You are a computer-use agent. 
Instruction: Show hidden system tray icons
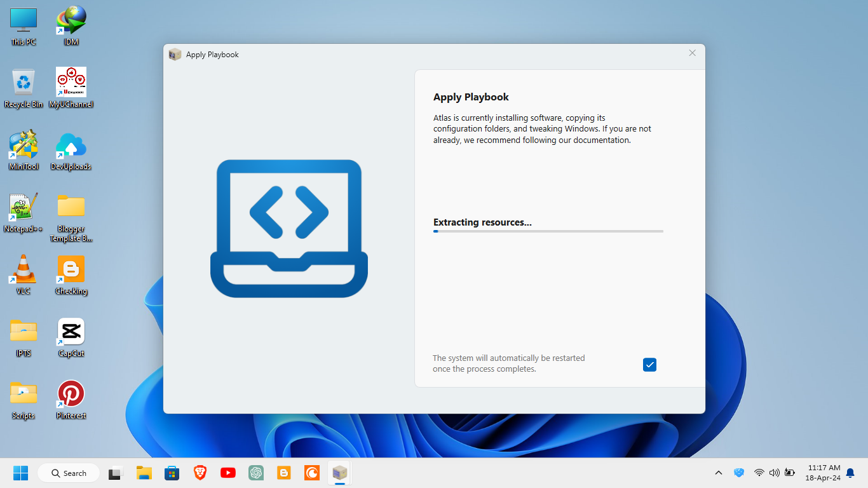coord(719,473)
